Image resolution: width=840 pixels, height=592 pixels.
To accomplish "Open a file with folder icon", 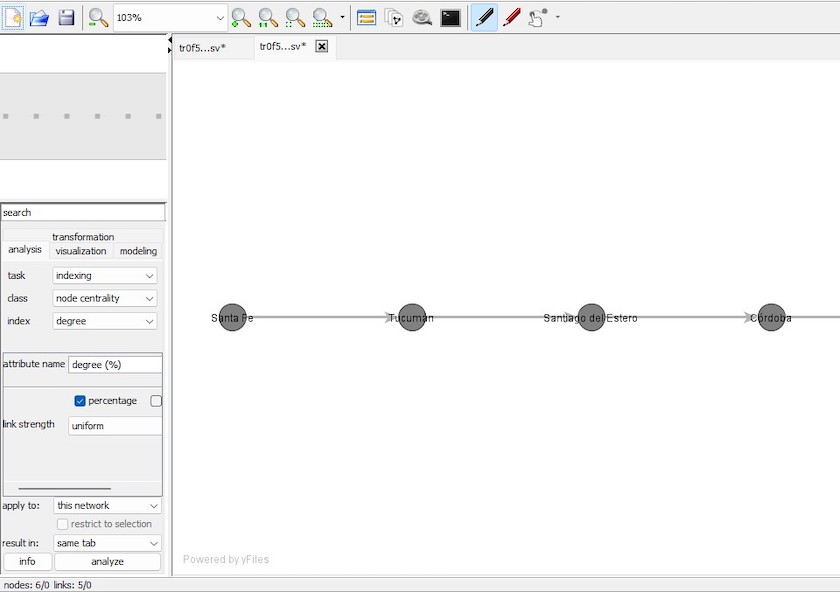I will (39, 17).
